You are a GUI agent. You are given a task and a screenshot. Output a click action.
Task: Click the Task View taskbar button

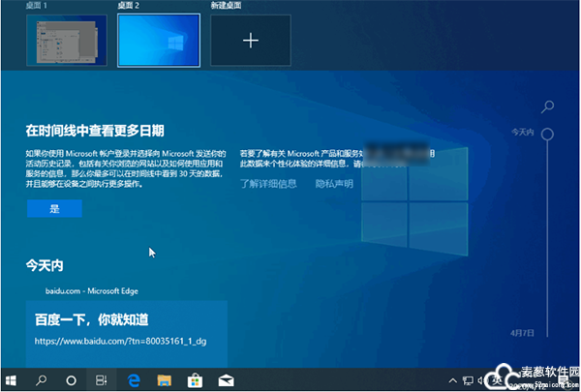(x=100, y=380)
